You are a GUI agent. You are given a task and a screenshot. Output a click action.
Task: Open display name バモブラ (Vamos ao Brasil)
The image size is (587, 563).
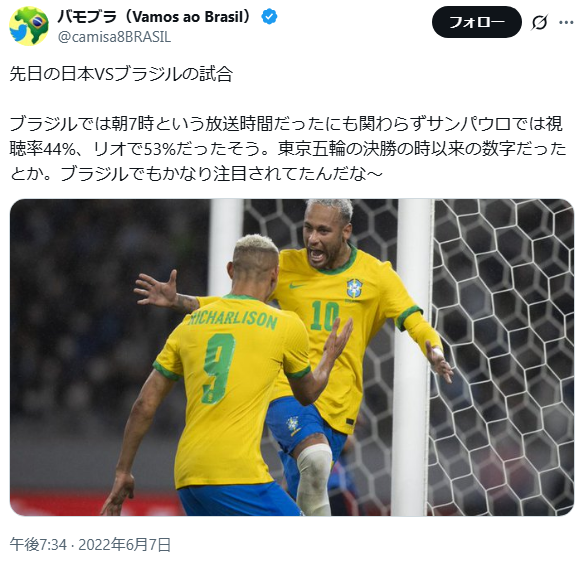pos(154,17)
